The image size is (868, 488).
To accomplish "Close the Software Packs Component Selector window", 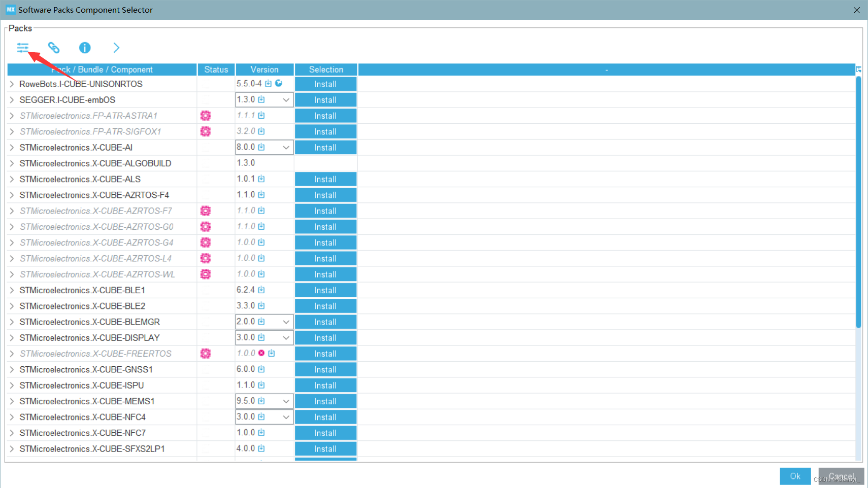I will 857,10.
